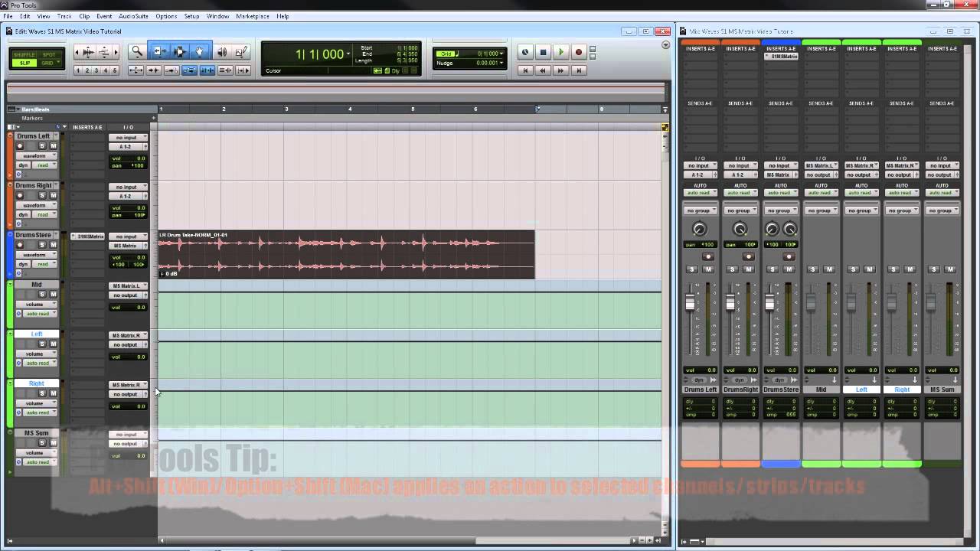This screenshot has width=980, height=551.
Task: Solo the Drums Left track in Edit window
Action: pos(43,146)
